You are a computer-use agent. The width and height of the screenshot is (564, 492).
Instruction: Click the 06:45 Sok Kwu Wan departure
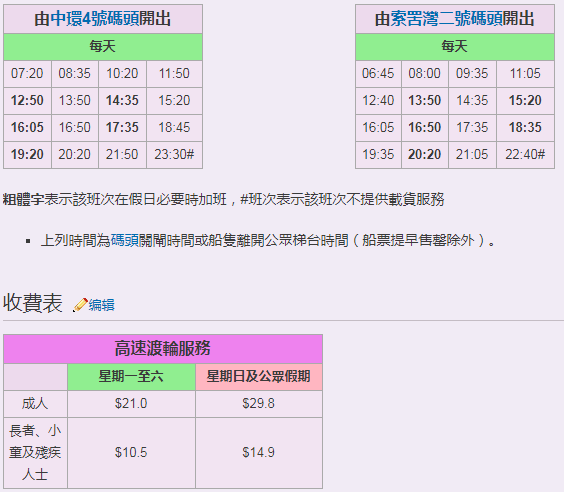click(x=378, y=74)
